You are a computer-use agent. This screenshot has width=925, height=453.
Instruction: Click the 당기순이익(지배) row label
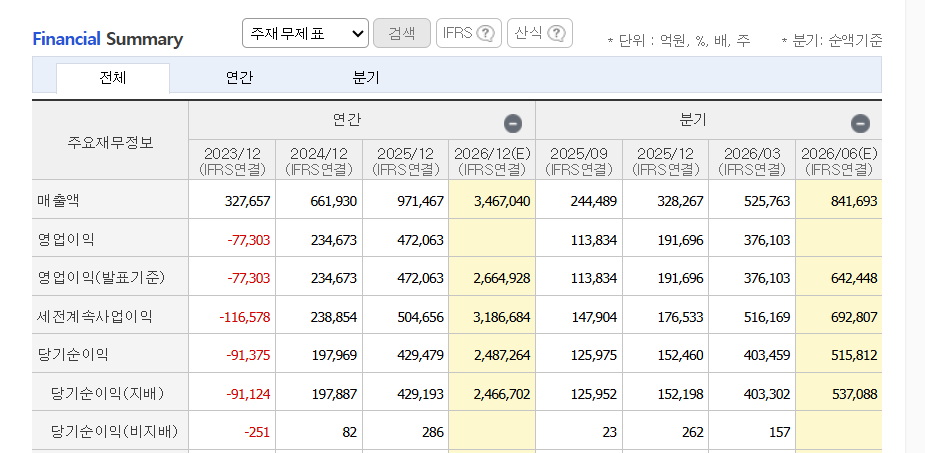(x=108, y=393)
